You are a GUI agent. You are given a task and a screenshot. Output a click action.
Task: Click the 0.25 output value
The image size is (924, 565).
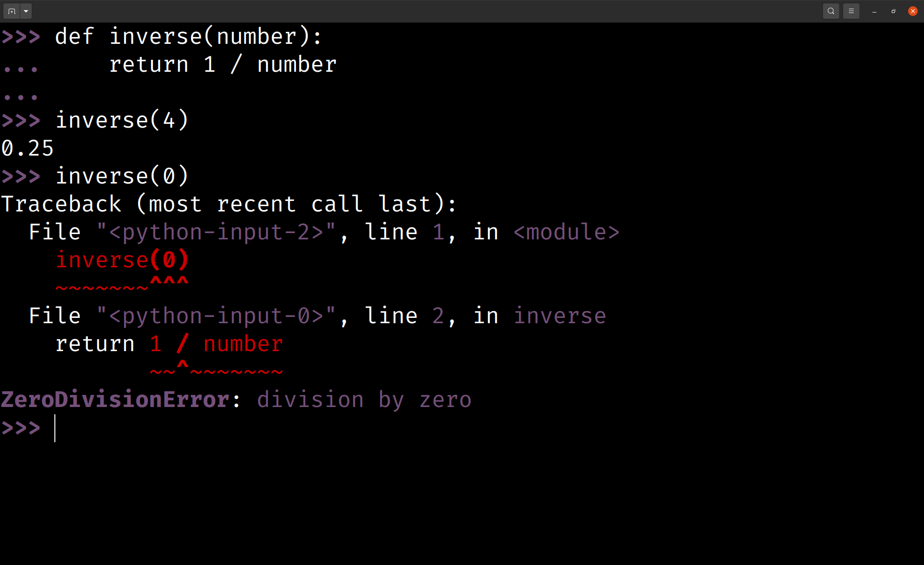[x=27, y=148]
